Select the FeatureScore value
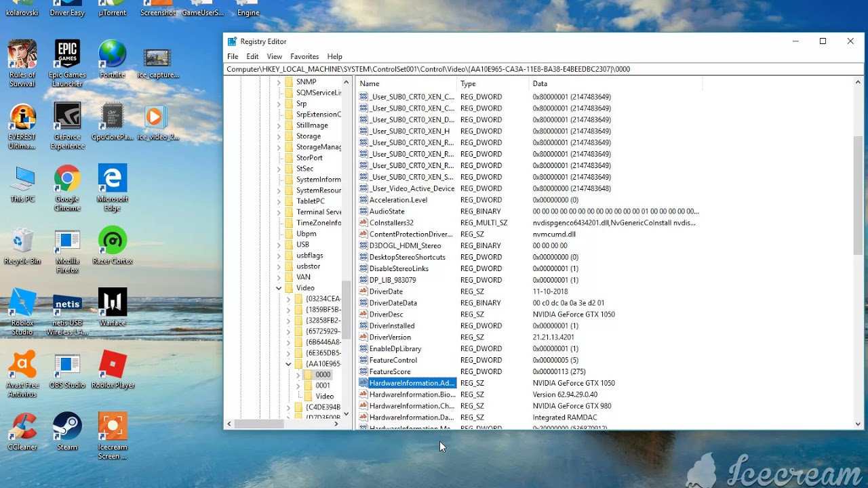Image resolution: width=868 pixels, height=488 pixels. [390, 371]
